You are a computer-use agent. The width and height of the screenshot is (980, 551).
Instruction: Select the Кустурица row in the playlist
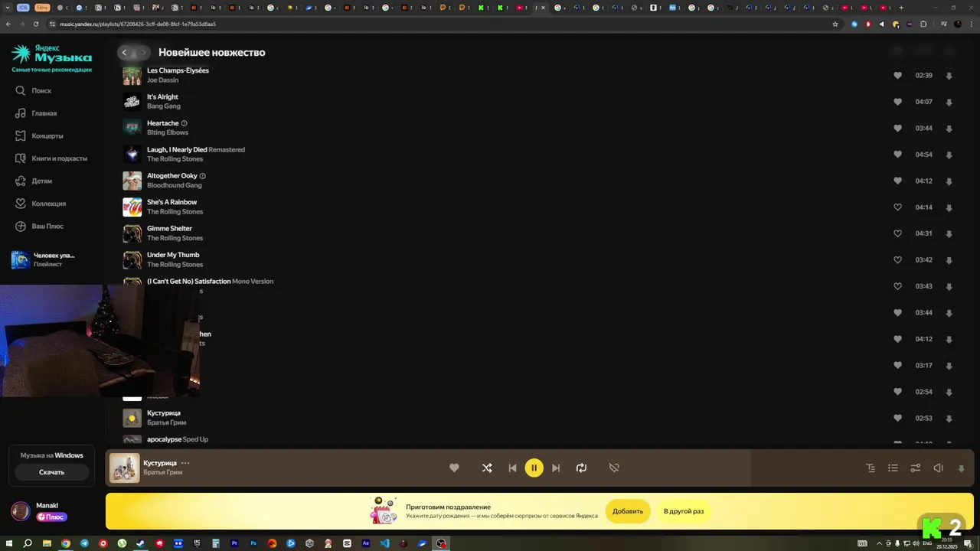538,418
